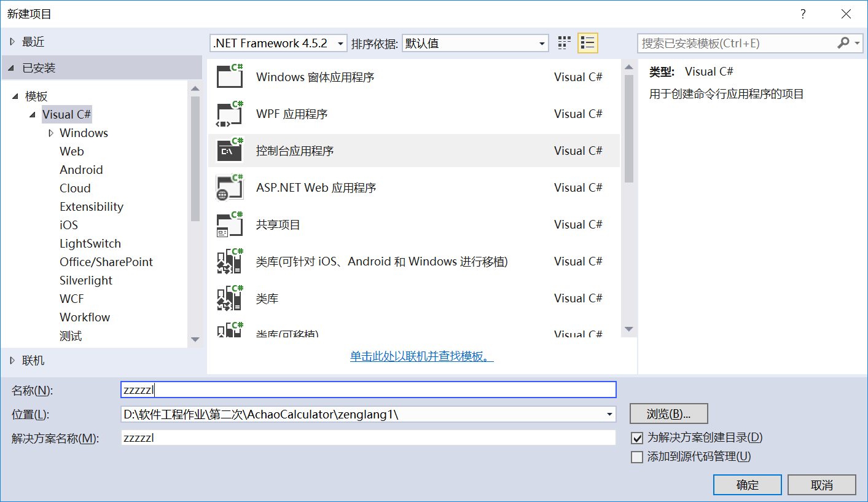Open the search options dropdown arrow
Viewport: 868px width, 502px height.
click(x=858, y=43)
